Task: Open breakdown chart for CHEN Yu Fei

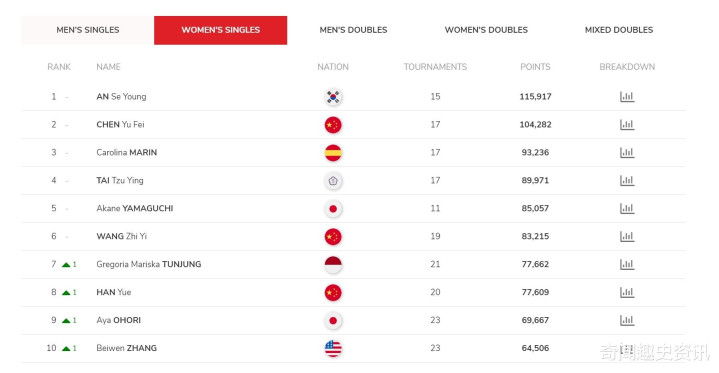Action: coord(627,125)
